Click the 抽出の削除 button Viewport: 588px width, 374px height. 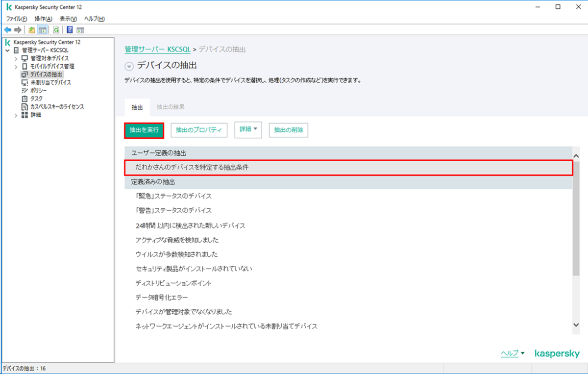click(x=289, y=130)
